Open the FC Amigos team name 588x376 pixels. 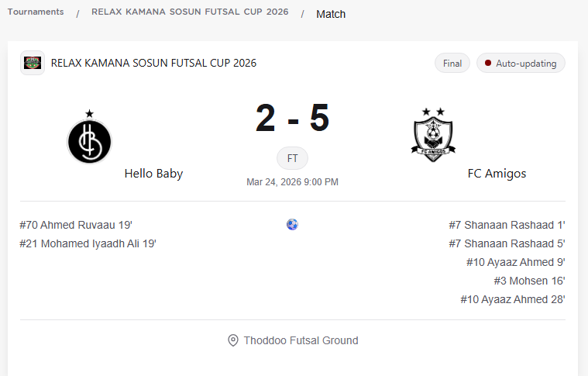click(x=497, y=174)
